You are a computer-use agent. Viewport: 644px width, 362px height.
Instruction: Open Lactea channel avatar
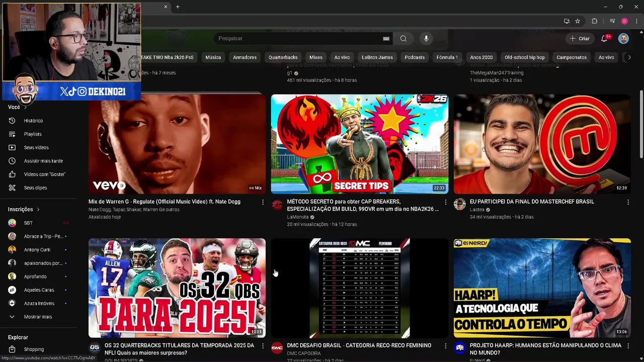tap(460, 204)
